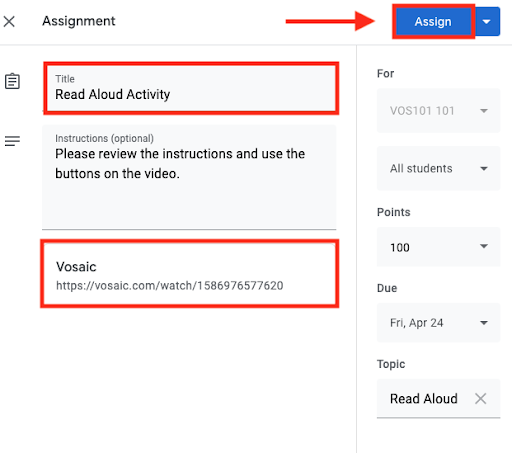512x453 pixels.
Task: Click the dropdown arrow in the Due field
Action: pyautogui.click(x=484, y=323)
